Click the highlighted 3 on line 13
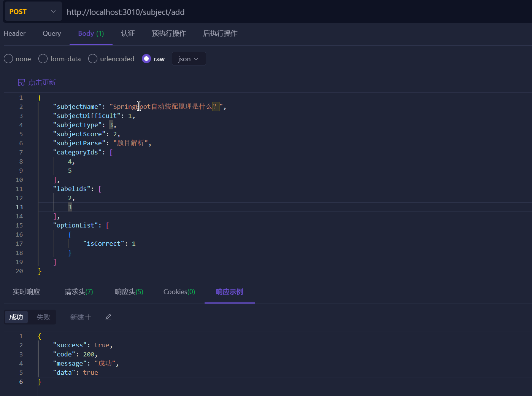532x396 pixels. [70, 207]
